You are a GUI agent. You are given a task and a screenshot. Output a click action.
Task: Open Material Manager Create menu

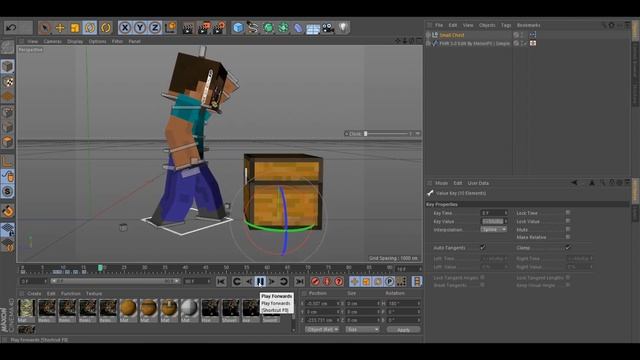(x=34, y=294)
